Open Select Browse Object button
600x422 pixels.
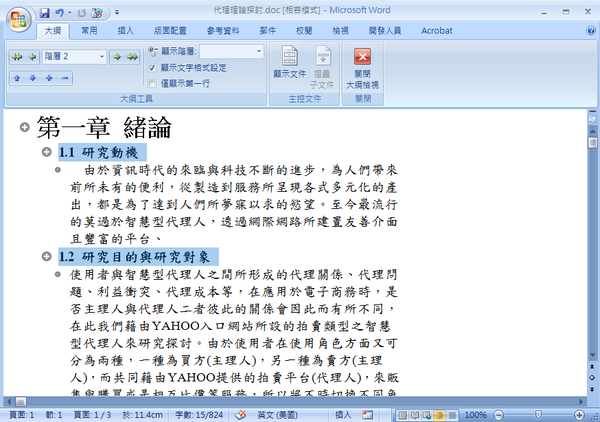(x=592, y=378)
